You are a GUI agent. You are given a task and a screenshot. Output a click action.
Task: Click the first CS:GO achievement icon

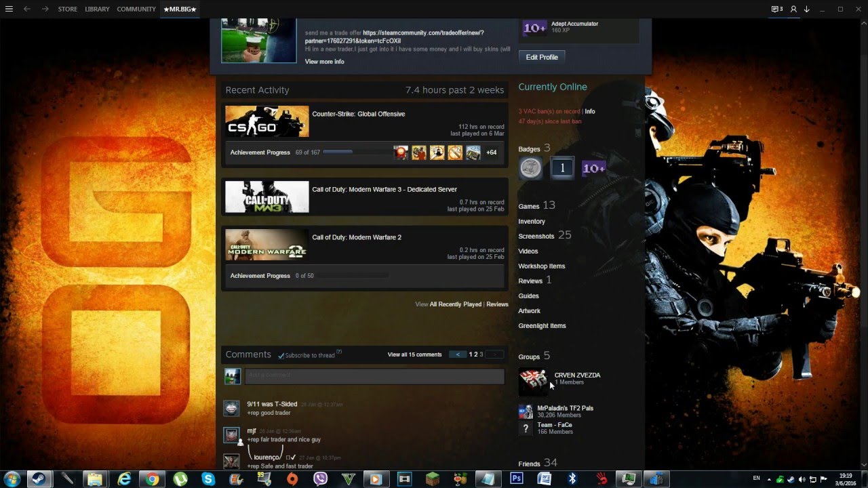coord(401,152)
